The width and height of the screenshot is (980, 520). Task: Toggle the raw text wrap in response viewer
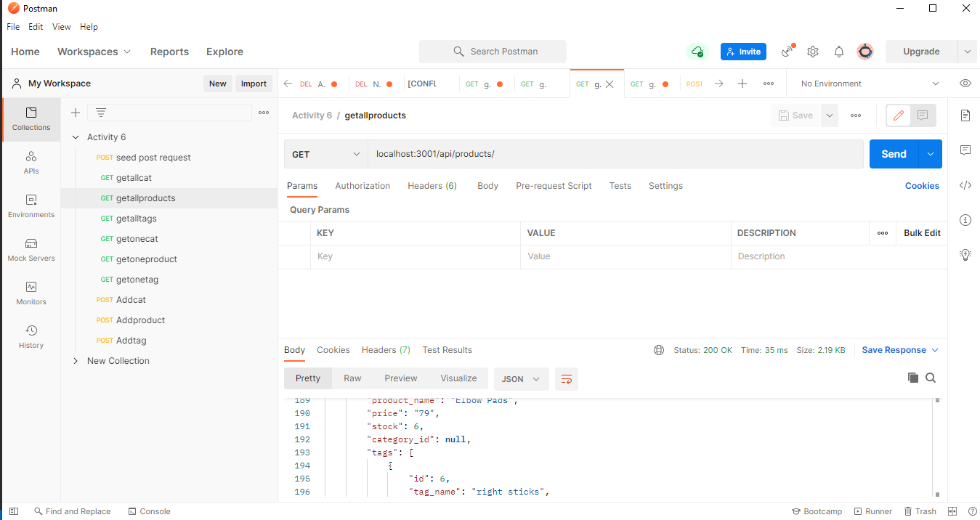tap(567, 378)
